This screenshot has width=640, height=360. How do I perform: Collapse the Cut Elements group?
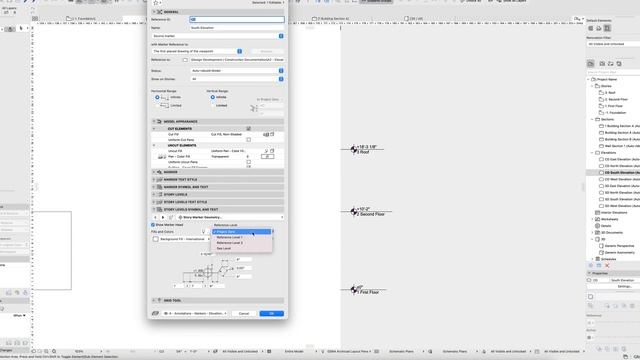point(154,129)
